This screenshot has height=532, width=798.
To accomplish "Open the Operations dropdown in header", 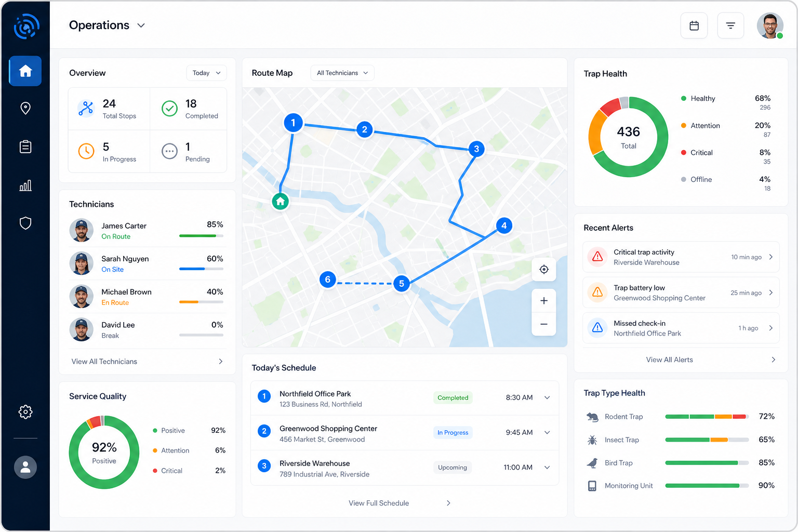I will pos(107,25).
